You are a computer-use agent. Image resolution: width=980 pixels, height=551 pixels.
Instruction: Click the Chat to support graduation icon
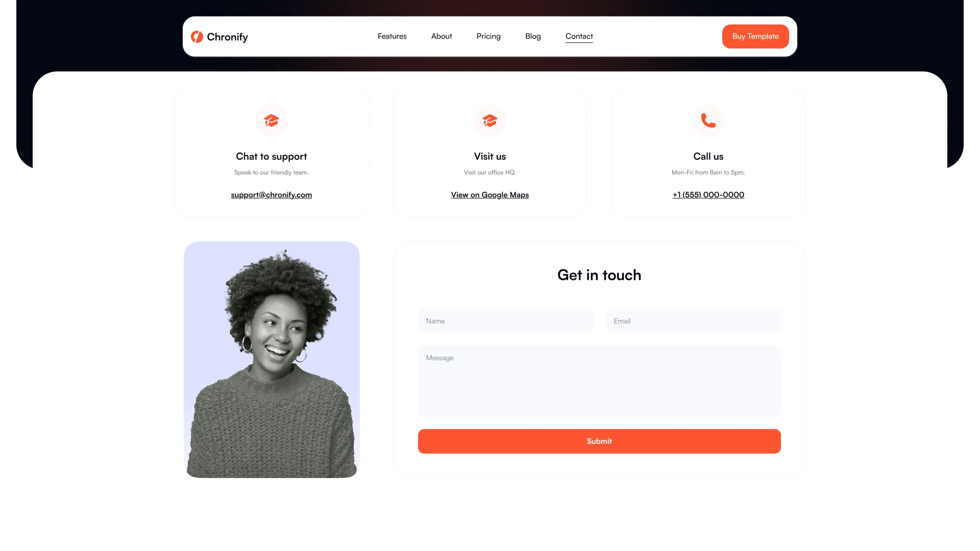tap(271, 121)
